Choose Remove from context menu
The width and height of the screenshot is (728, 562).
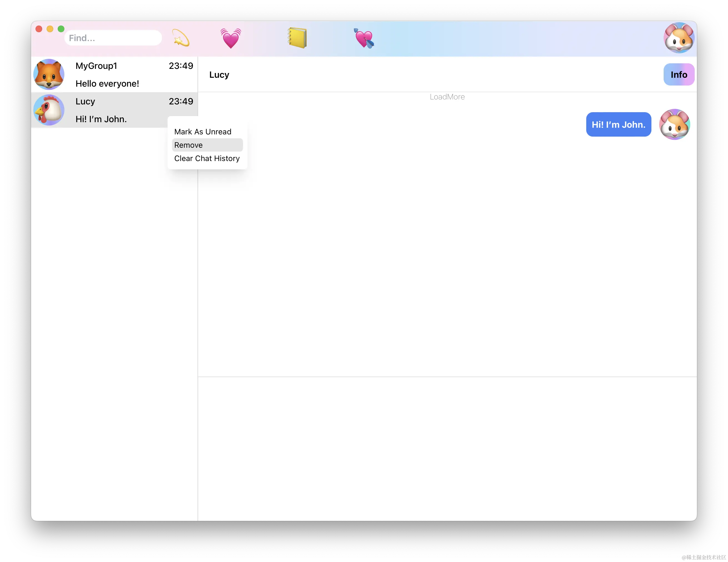[189, 145]
